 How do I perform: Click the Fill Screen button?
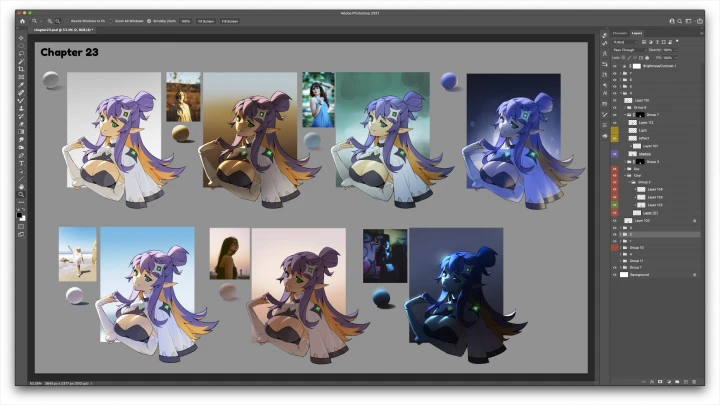[230, 21]
